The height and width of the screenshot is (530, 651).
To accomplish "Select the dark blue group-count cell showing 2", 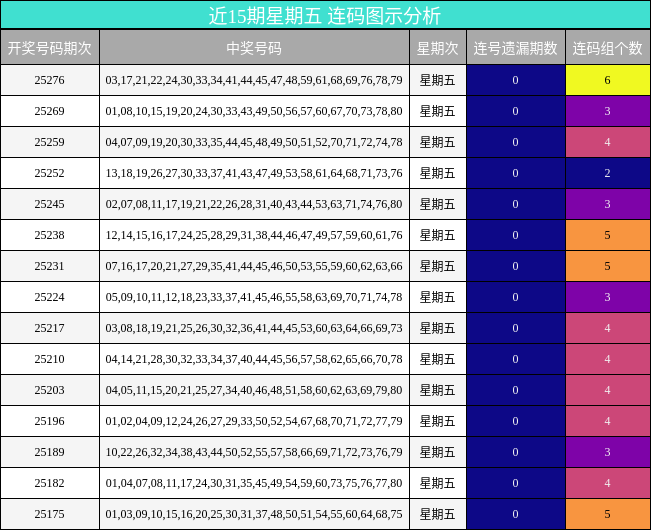I will (607, 173).
